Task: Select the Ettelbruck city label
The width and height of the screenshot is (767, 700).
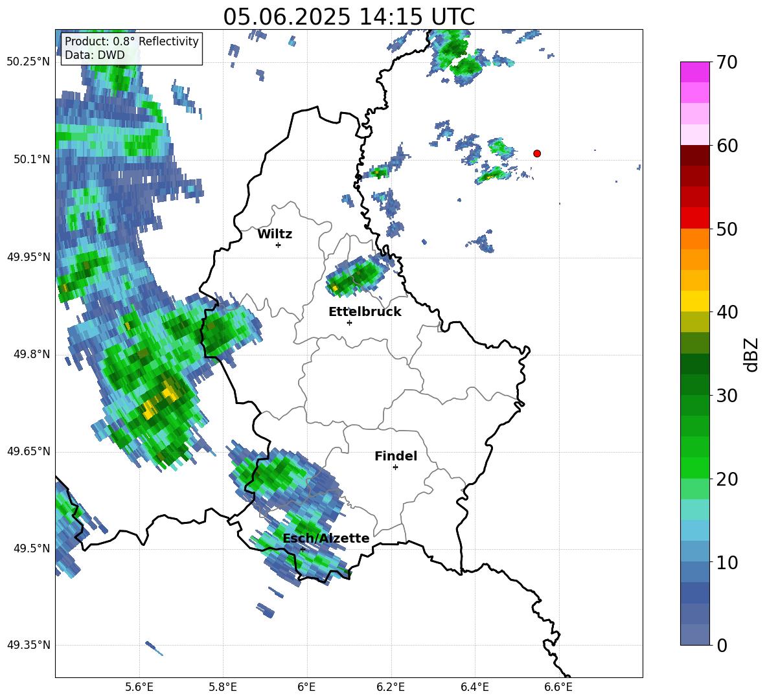Action: click(365, 312)
